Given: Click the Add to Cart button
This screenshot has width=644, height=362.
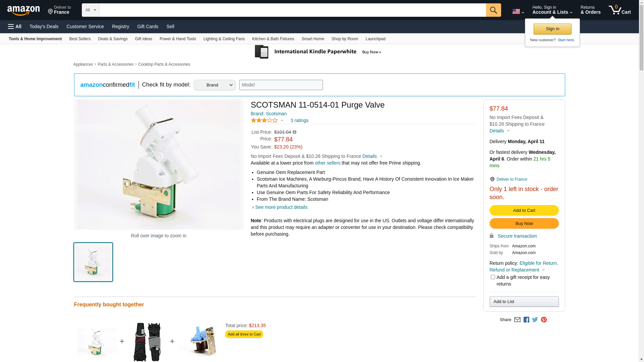Looking at the screenshot, I should [x=524, y=210].
